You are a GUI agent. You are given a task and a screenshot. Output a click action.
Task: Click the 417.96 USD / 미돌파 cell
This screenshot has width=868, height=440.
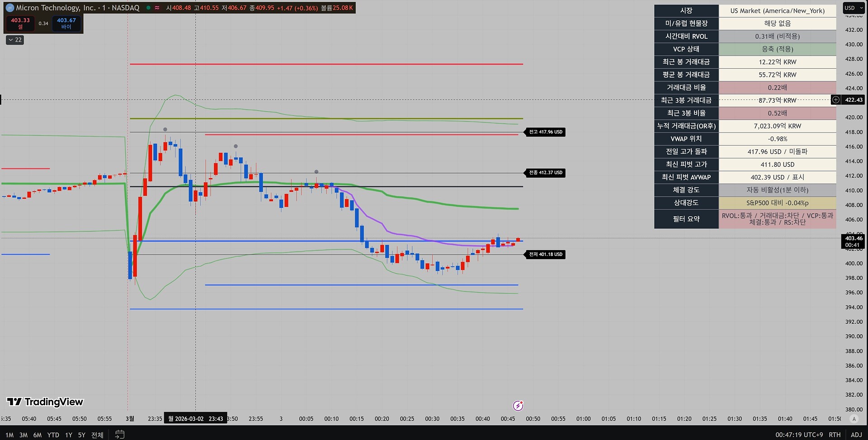778,151
